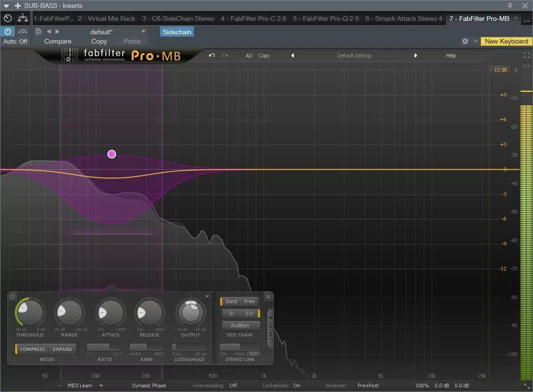Viewport: 533px width, 392px height.
Task: Open the gear settings icon near New Keyboard
Action: (465, 41)
